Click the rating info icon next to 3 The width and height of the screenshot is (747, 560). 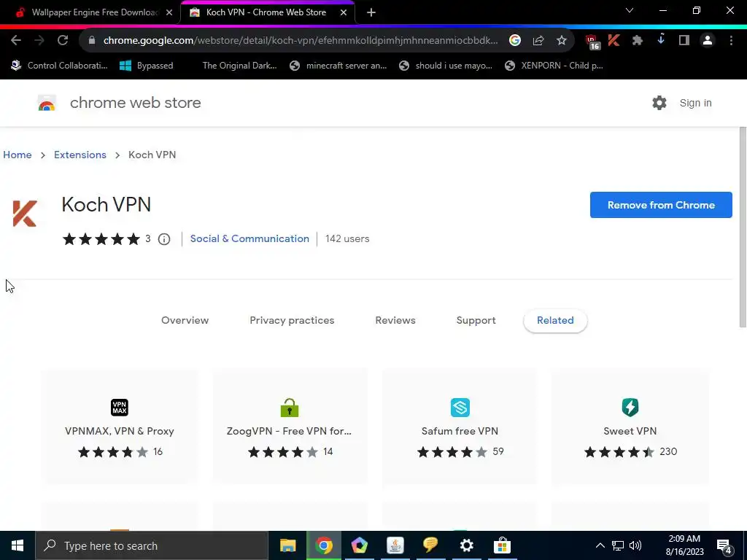[x=164, y=239]
